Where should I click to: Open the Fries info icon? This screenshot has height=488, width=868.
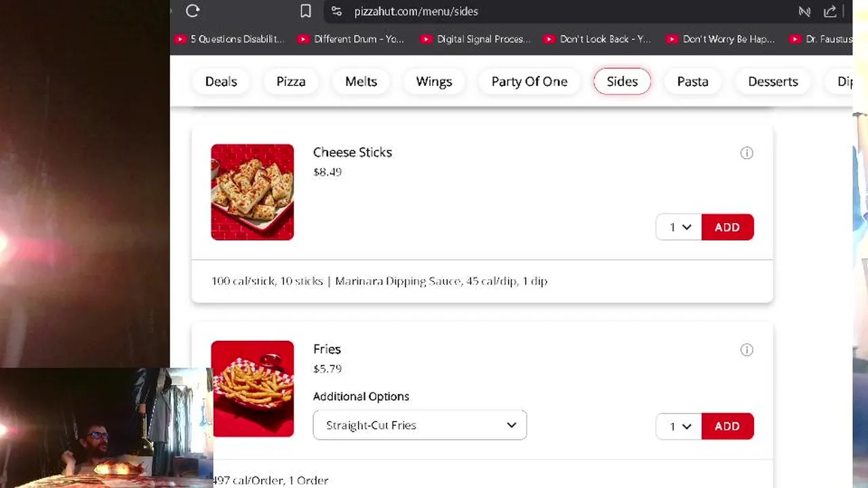[x=747, y=350]
